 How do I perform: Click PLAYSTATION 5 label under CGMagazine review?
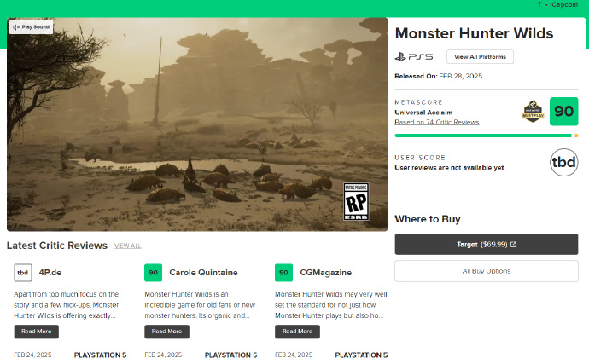[x=361, y=355]
